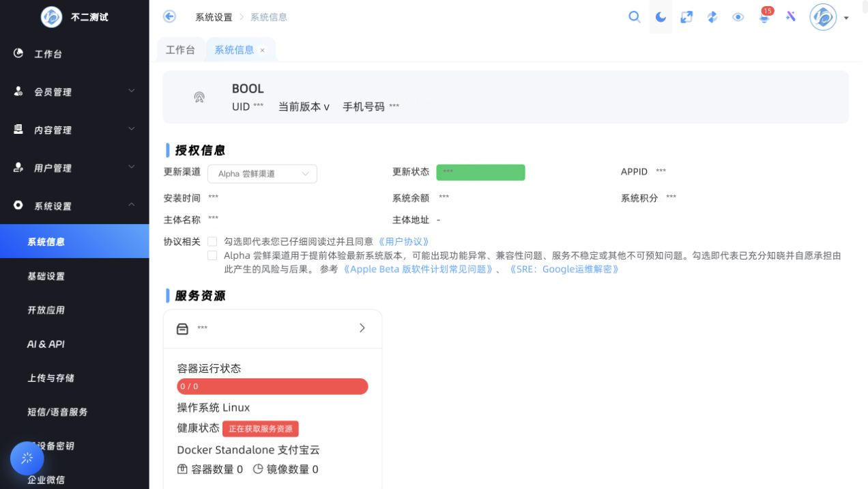Image resolution: width=868 pixels, height=489 pixels.
Task: Click the 系统积分 label
Action: point(639,198)
